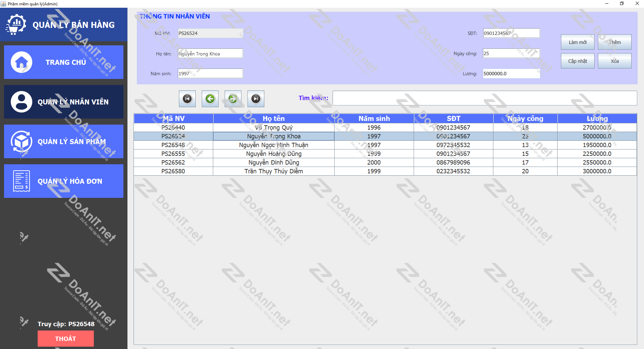Click salary cell 3000000.0

click(x=597, y=171)
